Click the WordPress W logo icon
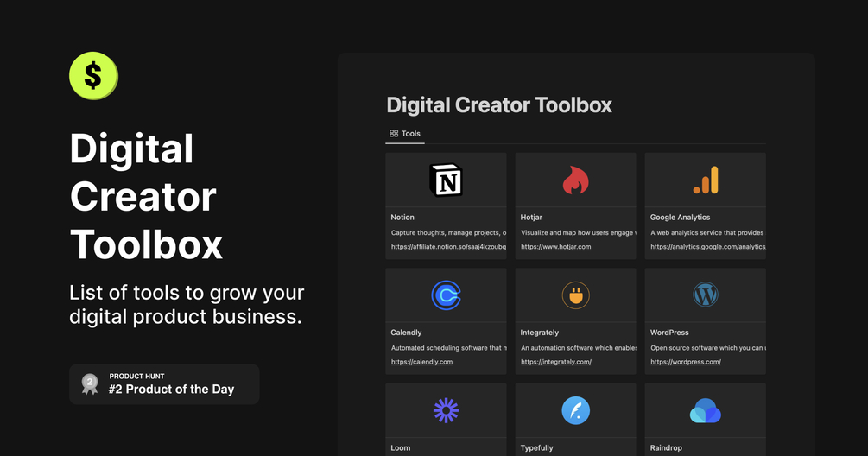Screen dimensions: 868x456 click(x=706, y=295)
